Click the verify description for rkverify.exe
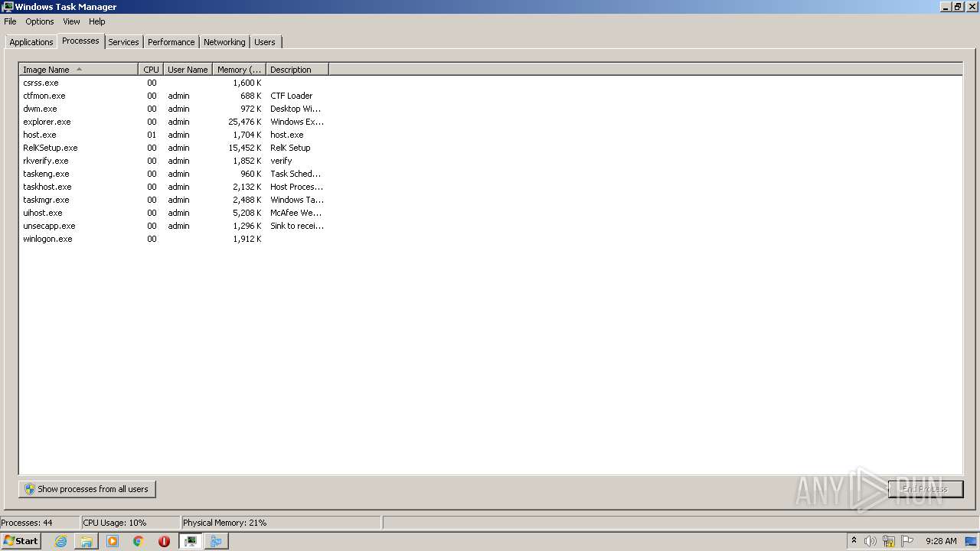The image size is (980, 551). pyautogui.click(x=281, y=161)
